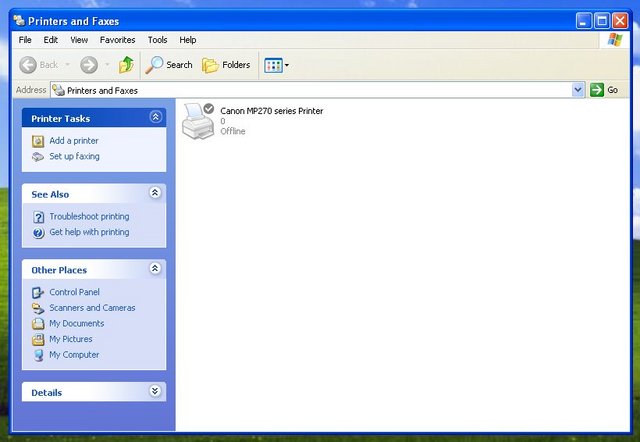Click the Windows flag logo

[x=615, y=40]
